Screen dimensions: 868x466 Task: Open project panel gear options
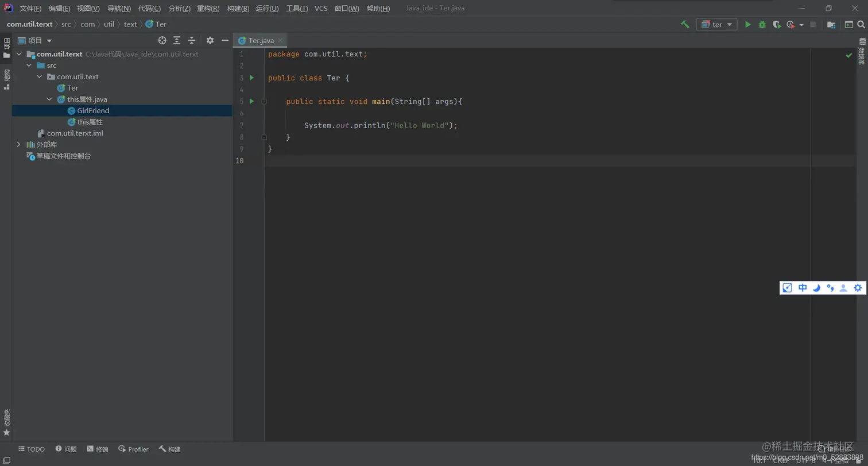210,40
